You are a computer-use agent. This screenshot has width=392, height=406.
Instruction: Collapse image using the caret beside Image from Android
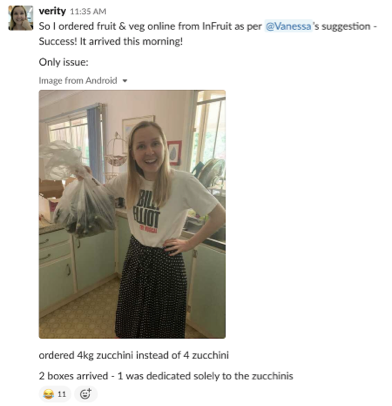125,81
